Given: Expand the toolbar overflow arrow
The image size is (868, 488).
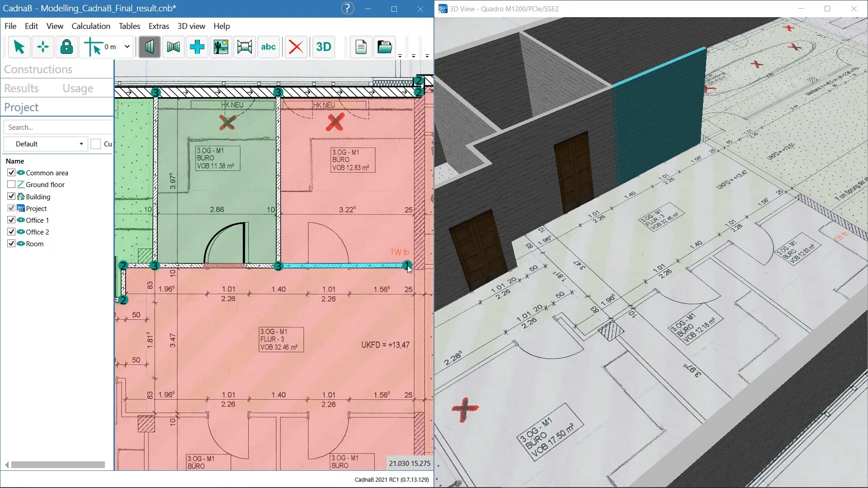Looking at the screenshot, I should coord(400,56).
